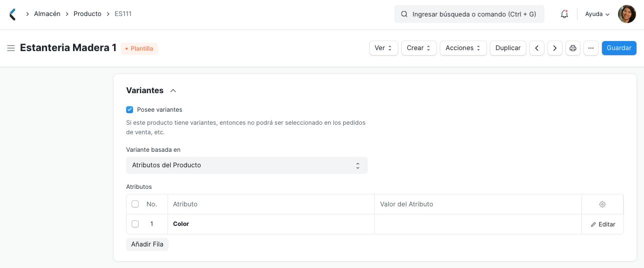644x268 pixels.
Task: Open the Acciones dropdown menu
Action: pos(463,48)
